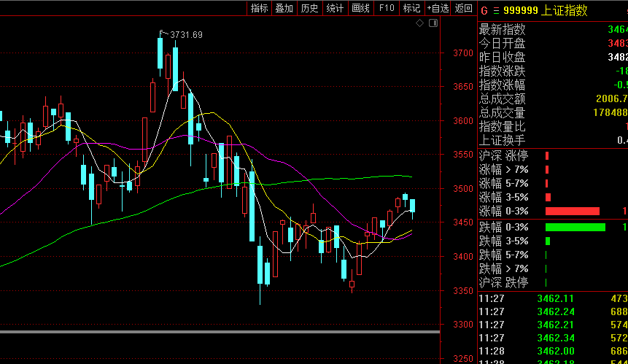Click the gray divider bar below the chart
The width and height of the screenshot is (628, 364).
pyautogui.click(x=220, y=332)
